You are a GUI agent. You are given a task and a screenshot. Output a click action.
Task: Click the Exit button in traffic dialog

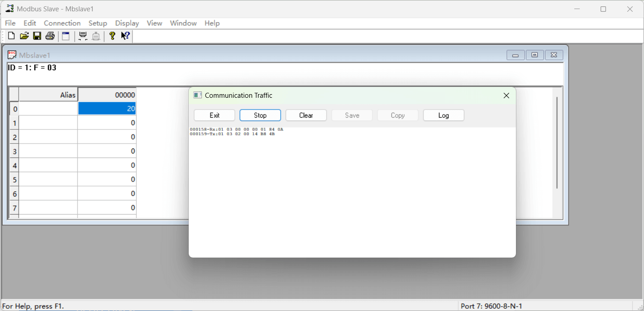pos(215,115)
